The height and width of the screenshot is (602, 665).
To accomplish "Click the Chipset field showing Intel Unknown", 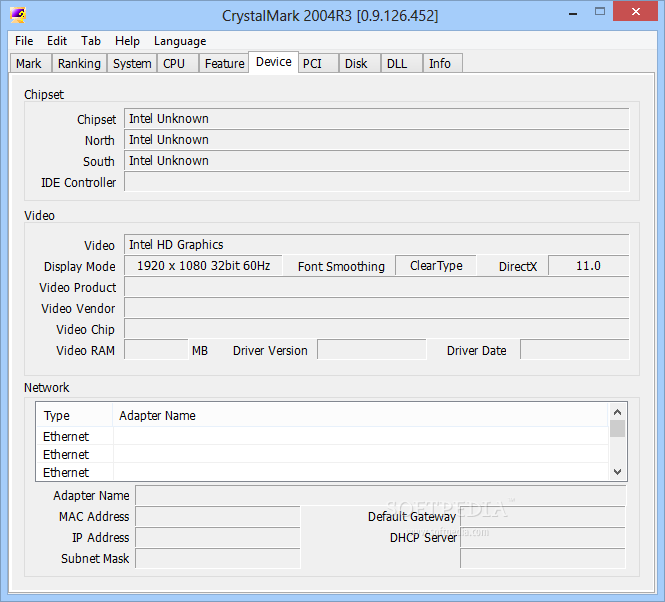I will [x=377, y=119].
